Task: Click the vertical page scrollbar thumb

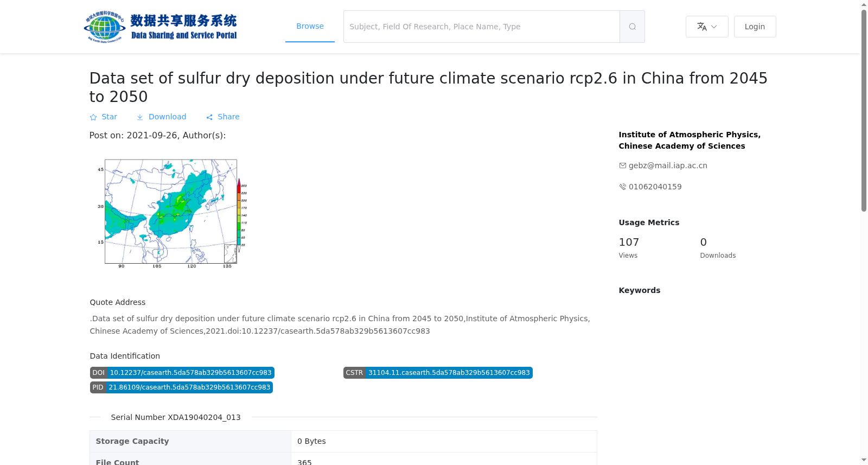Action: (864, 110)
